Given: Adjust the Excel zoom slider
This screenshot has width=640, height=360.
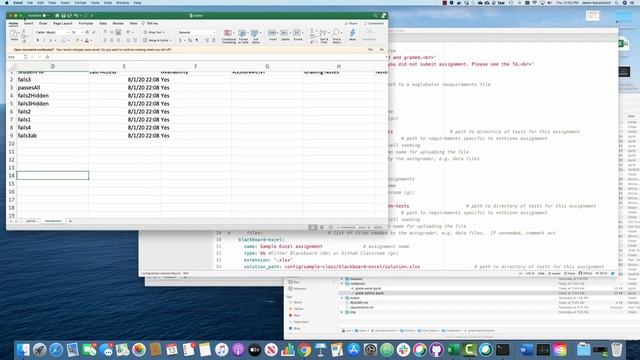Looking at the screenshot, I should pyautogui.click(x=353, y=227).
